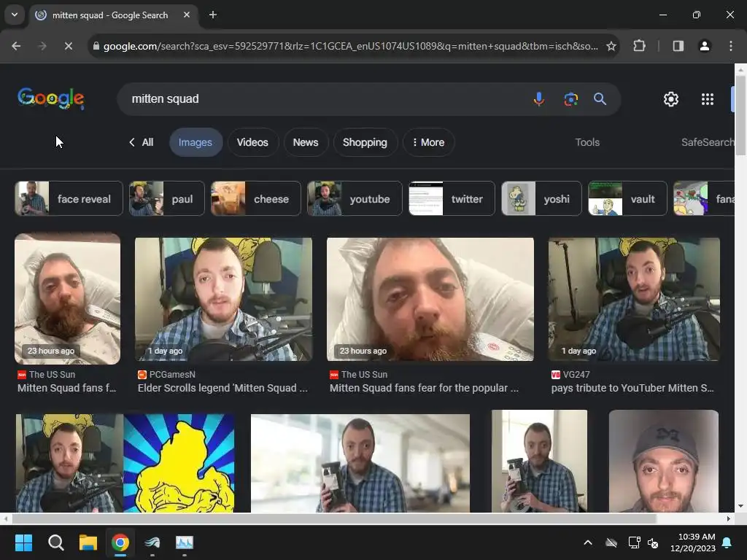The height and width of the screenshot is (560, 747).
Task: Open 'pays tribute to YouTuber' title
Action: pyautogui.click(x=632, y=388)
